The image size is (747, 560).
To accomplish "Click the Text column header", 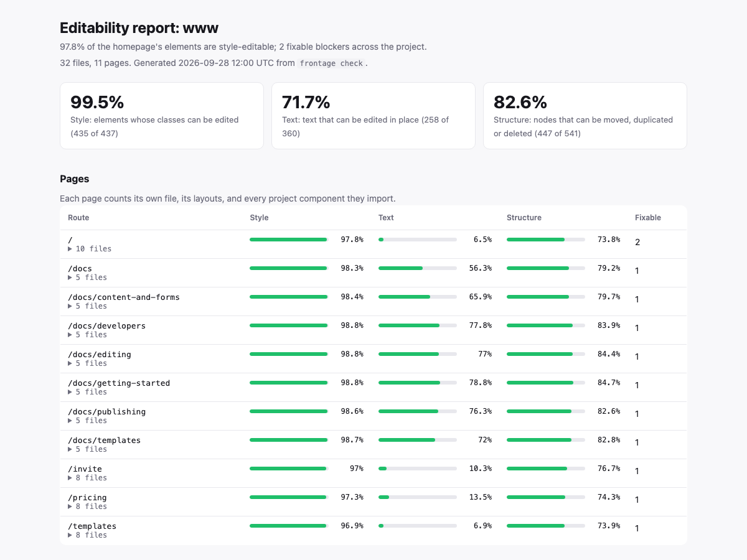I will [x=386, y=218].
